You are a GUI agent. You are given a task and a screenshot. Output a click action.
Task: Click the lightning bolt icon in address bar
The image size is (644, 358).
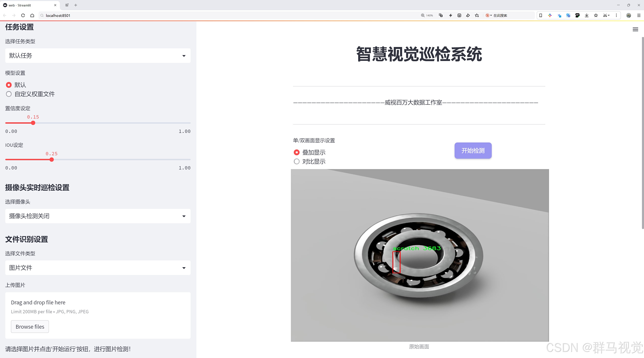click(450, 16)
